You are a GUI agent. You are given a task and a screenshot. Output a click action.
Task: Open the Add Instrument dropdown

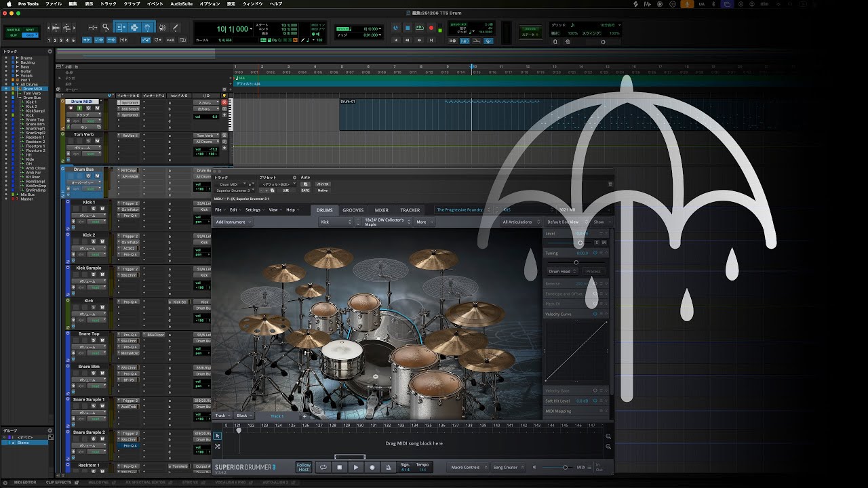coord(233,222)
